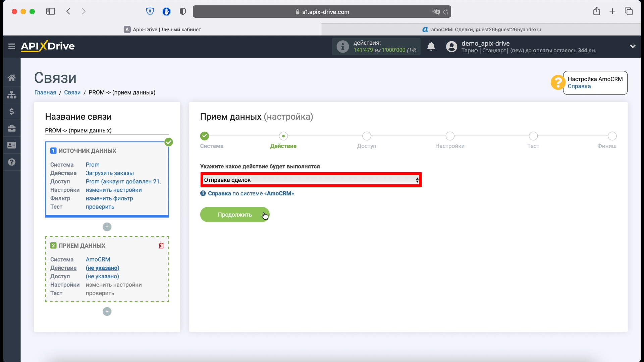This screenshot has width=644, height=362.
Task: Click the ApiX-Drive logo
Action: pos(48,46)
